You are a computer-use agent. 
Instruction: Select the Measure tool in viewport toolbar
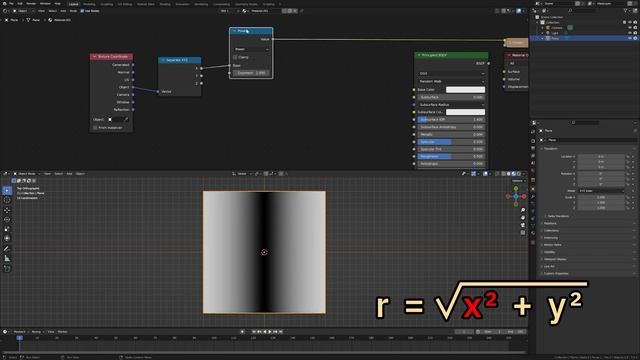pos(7,258)
